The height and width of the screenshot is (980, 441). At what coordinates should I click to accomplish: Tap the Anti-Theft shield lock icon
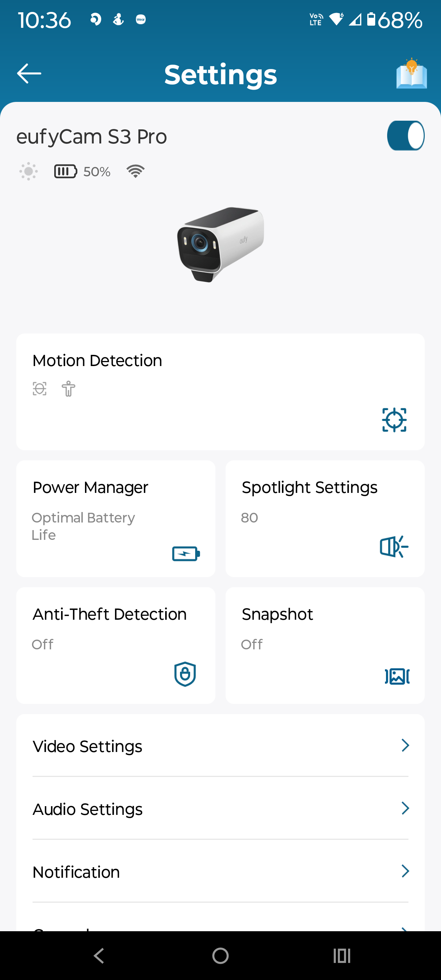185,674
